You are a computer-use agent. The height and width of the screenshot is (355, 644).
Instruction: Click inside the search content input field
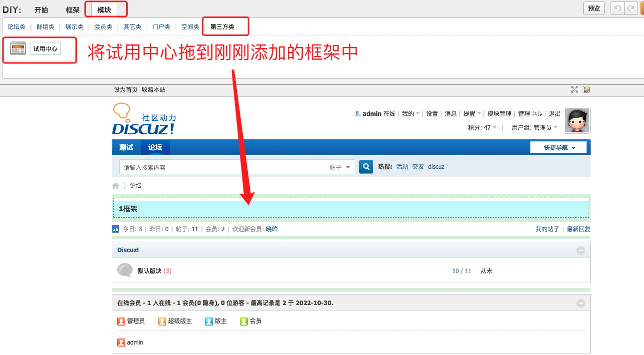pyautogui.click(x=221, y=167)
